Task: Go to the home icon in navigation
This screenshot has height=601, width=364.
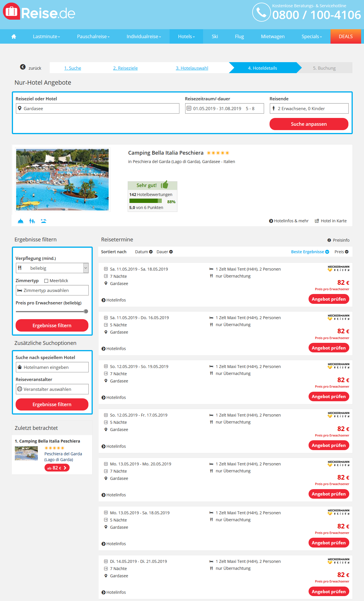Action: 14,36
